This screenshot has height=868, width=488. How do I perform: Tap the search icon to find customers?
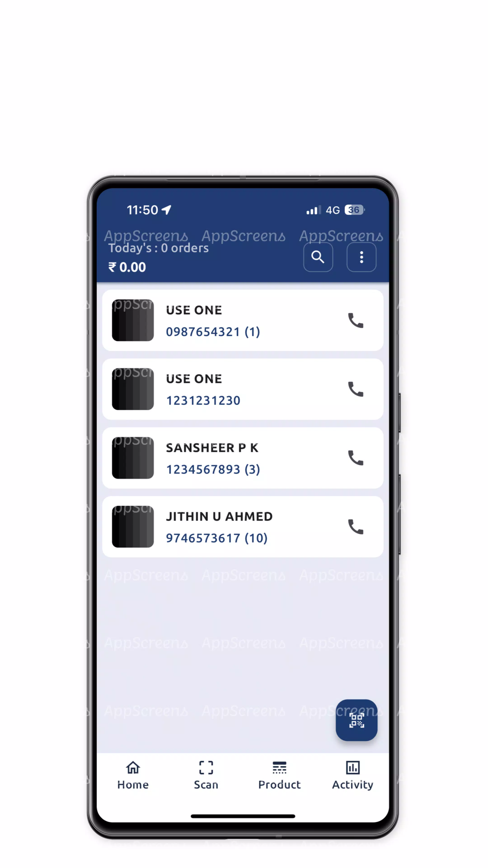point(318,257)
